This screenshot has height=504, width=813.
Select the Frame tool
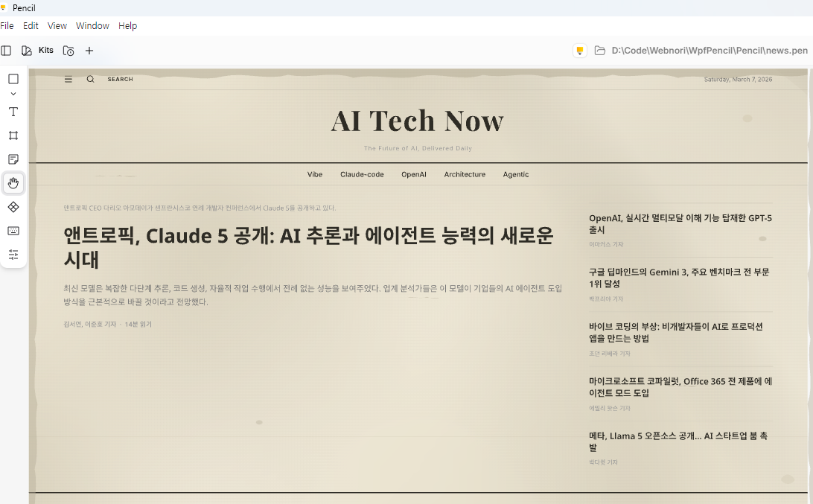tap(13, 135)
